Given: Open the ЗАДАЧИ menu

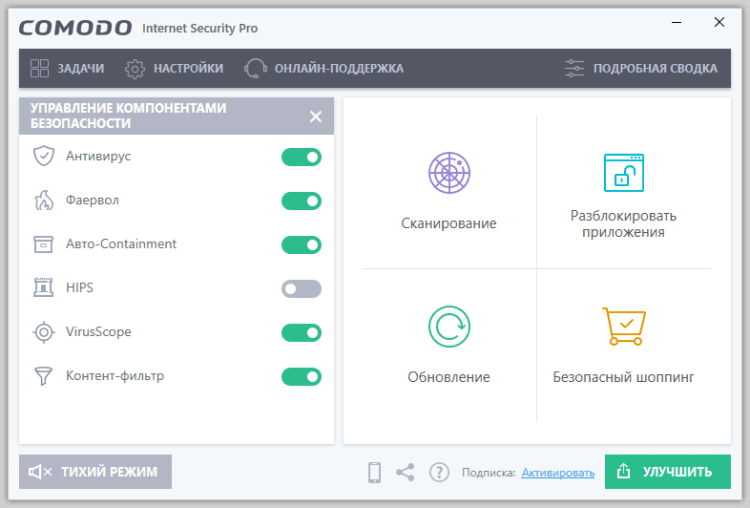Looking at the screenshot, I should pyautogui.click(x=67, y=68).
